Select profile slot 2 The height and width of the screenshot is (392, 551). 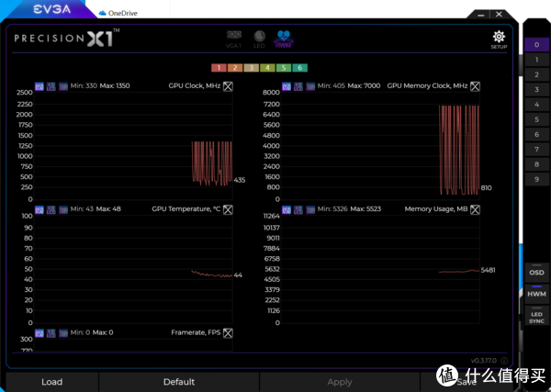click(536, 74)
